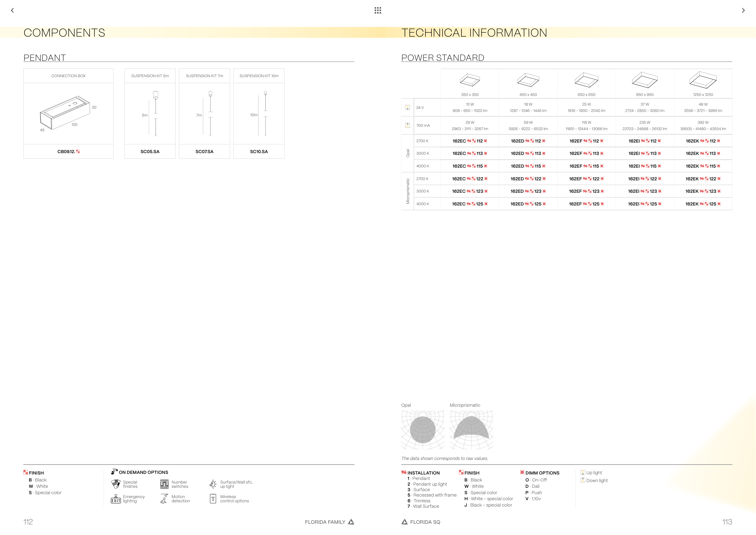This screenshot has width=756, height=535.
Task: Click the Down light legend square
Action: coord(583,480)
